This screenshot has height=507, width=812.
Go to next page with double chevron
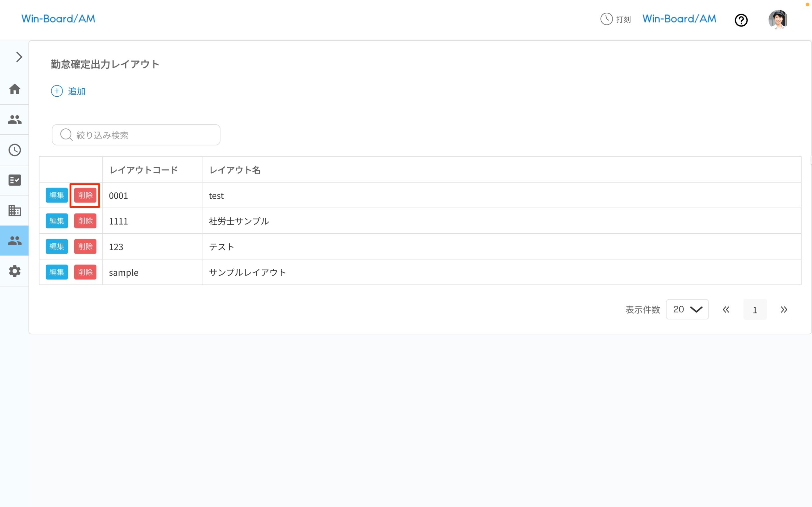(x=784, y=309)
